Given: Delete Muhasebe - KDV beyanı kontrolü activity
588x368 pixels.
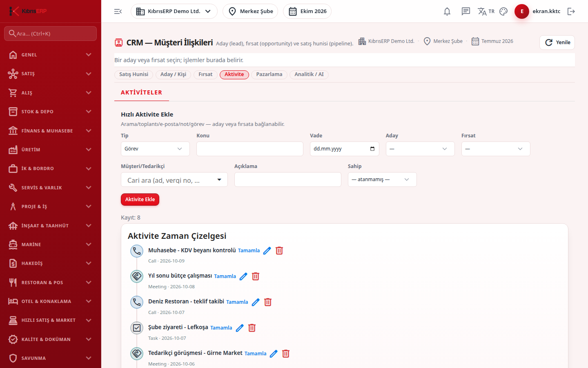Looking at the screenshot, I should pos(279,251).
